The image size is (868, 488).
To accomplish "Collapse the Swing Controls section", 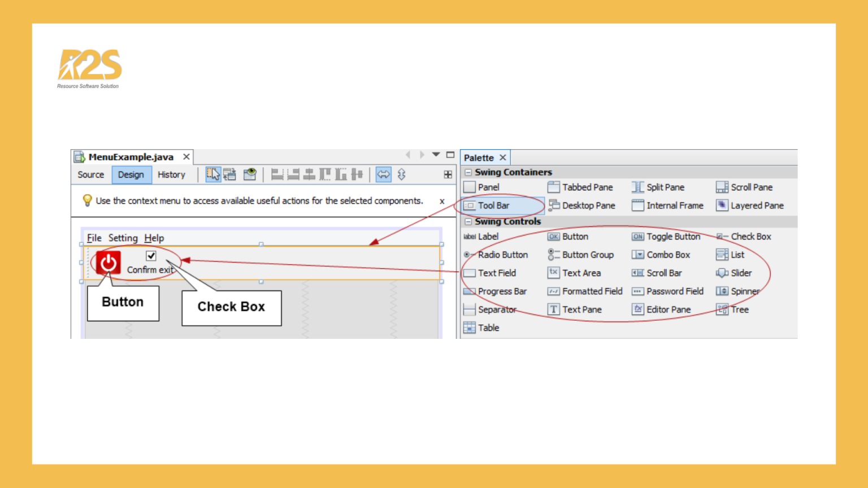I will pyautogui.click(x=468, y=221).
